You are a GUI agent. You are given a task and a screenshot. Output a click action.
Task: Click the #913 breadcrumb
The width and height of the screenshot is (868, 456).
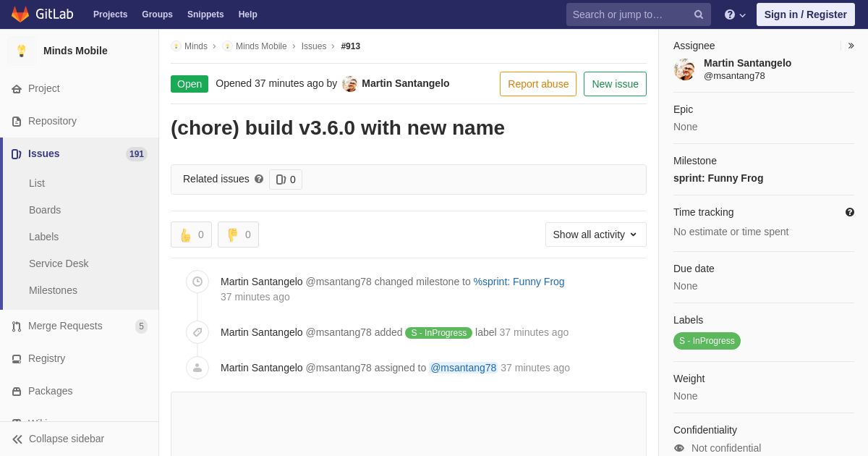(x=351, y=46)
